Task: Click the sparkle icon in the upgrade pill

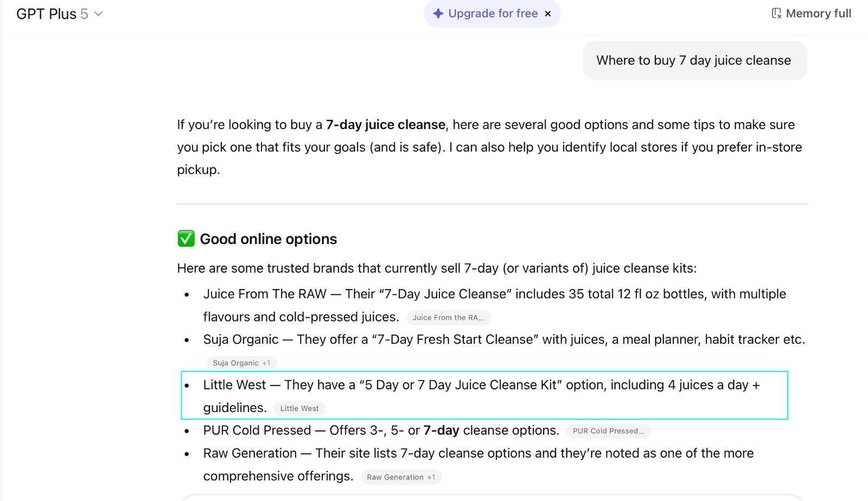Action: (438, 14)
